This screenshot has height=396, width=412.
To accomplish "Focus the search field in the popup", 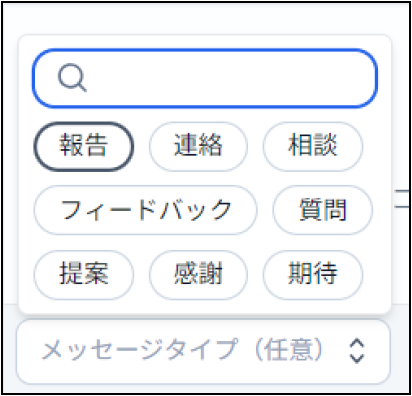I will [205, 78].
